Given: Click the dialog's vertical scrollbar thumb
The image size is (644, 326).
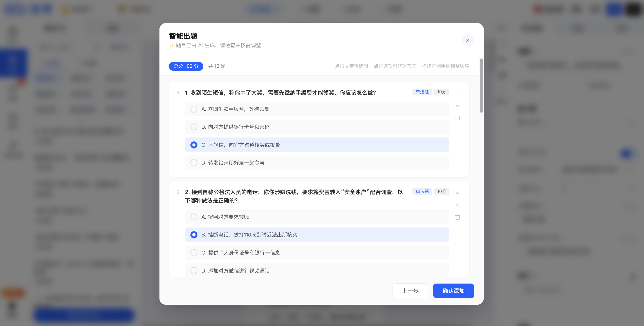Looking at the screenshot, I should (x=481, y=86).
